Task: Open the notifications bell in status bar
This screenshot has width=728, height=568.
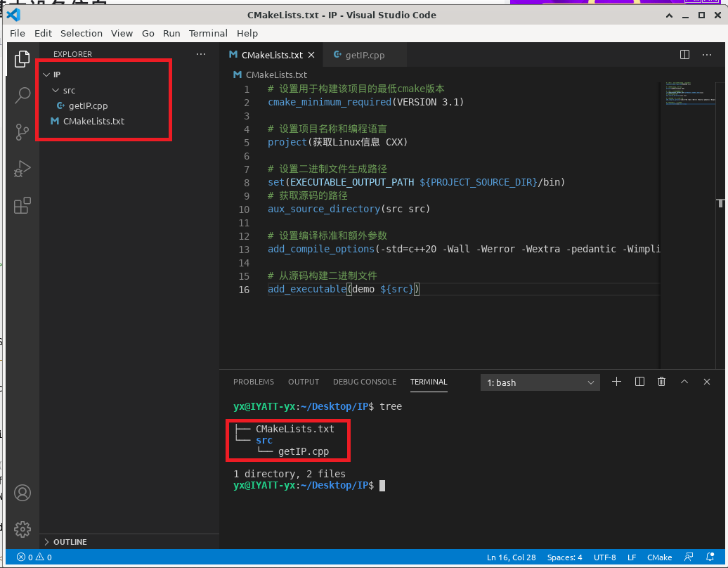Action: click(x=710, y=557)
